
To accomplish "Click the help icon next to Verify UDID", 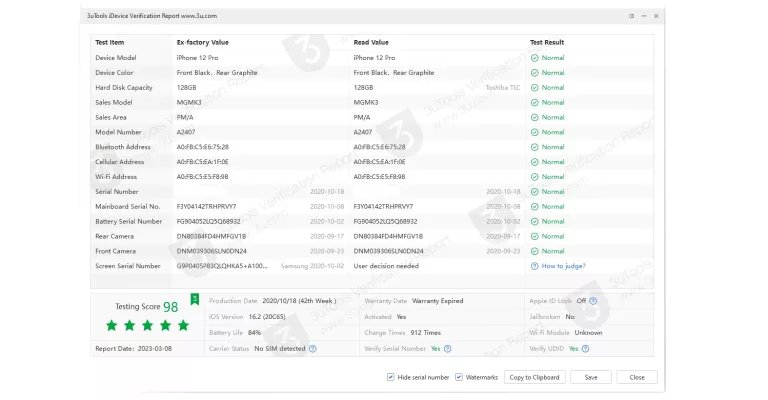I will [585, 349].
